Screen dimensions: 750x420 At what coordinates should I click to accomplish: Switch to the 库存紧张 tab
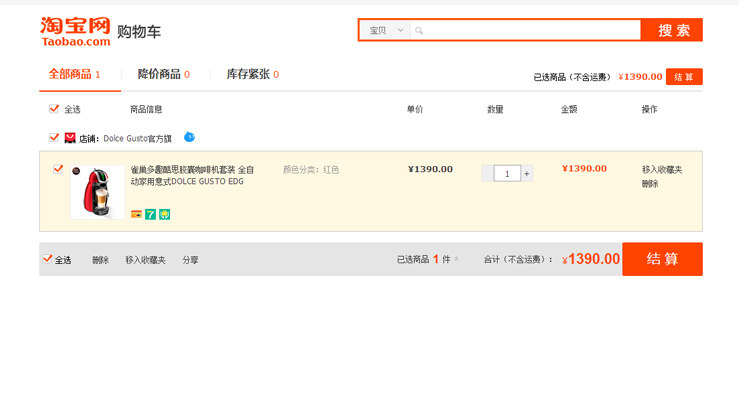[x=253, y=75]
